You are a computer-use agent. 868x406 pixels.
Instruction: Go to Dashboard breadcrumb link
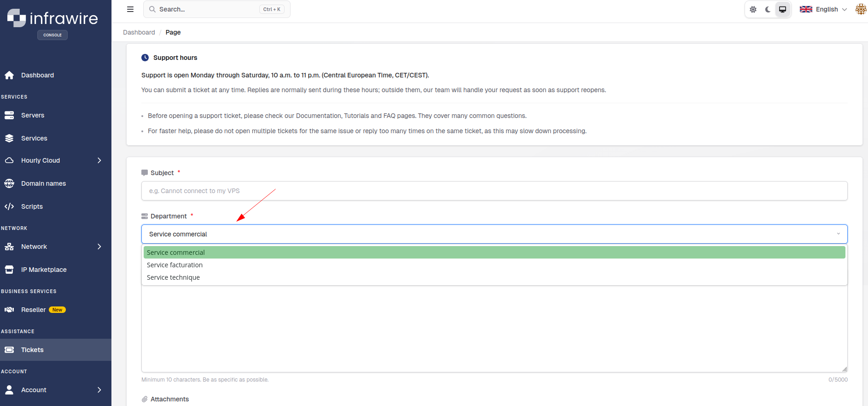tap(139, 32)
